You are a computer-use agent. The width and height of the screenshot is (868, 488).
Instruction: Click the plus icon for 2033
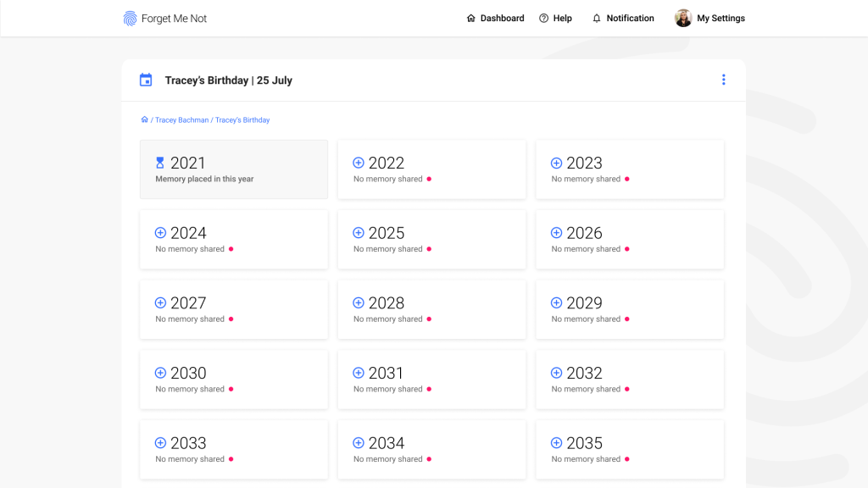(x=160, y=443)
